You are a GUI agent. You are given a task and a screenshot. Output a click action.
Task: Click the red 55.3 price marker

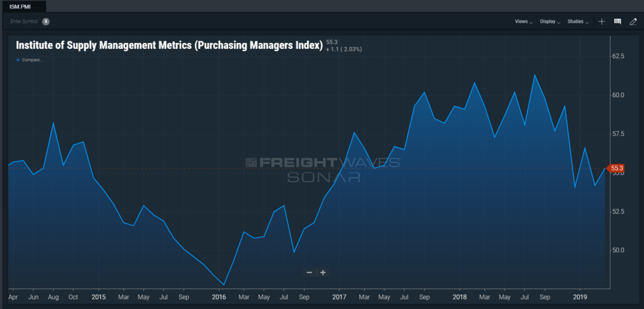coord(616,168)
